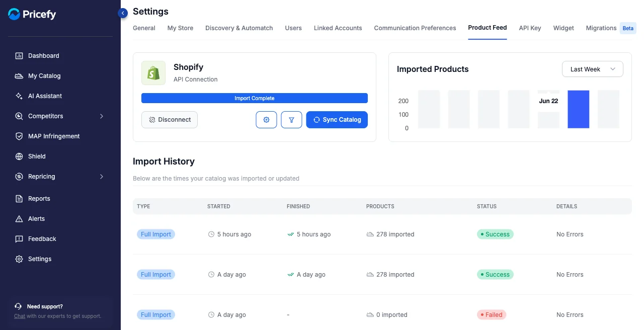Open the Discovery & Automatch tab
The image size is (644, 330).
(x=239, y=28)
